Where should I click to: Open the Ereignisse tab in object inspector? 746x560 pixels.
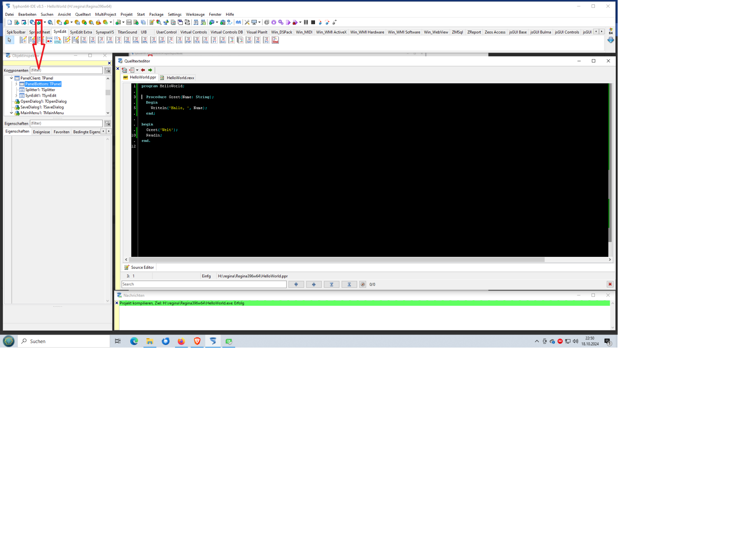click(41, 132)
